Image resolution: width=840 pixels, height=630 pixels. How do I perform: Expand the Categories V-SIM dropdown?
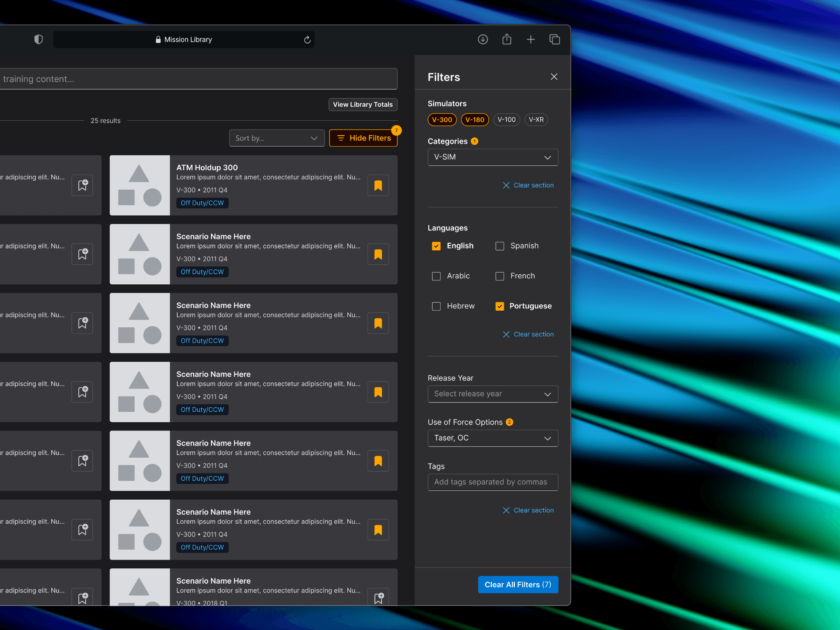(493, 157)
